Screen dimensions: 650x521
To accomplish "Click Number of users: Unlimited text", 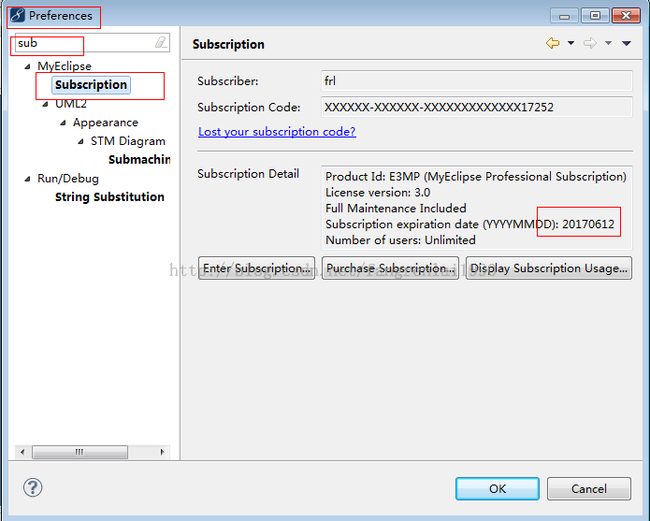I will (400, 240).
